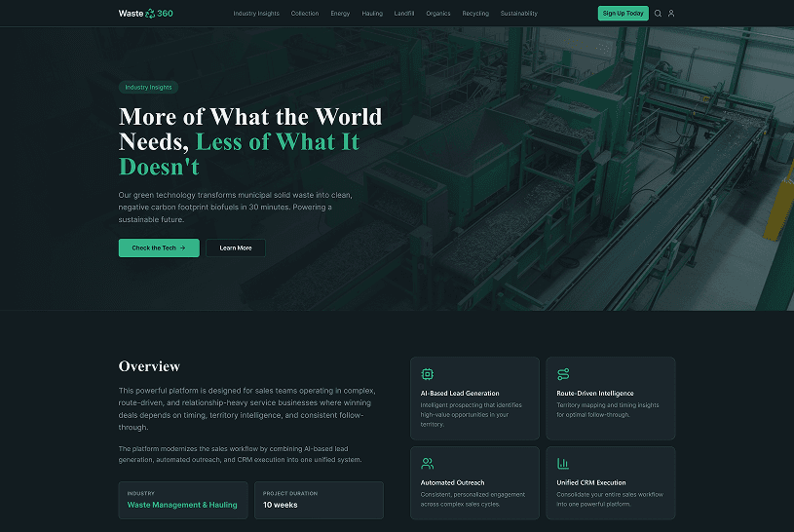Click the AI-Based Lead Generation chip icon
Image resolution: width=794 pixels, height=532 pixels.
427,374
